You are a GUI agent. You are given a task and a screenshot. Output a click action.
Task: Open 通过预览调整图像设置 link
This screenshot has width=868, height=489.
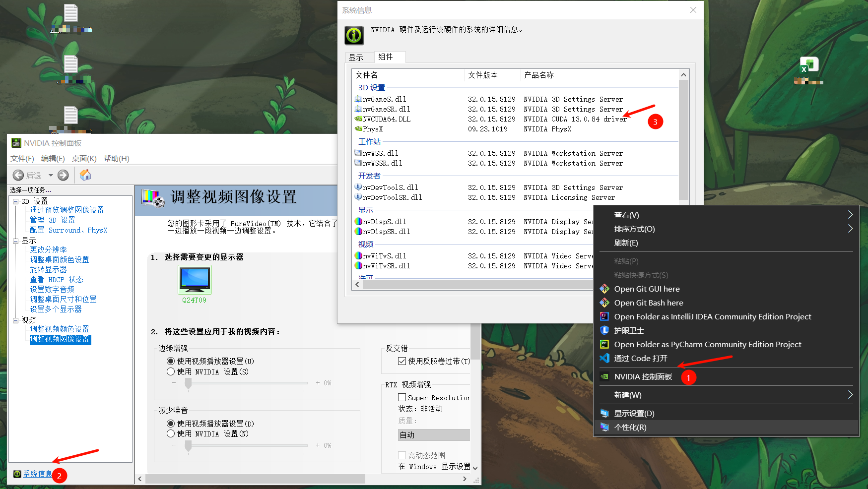click(x=67, y=210)
